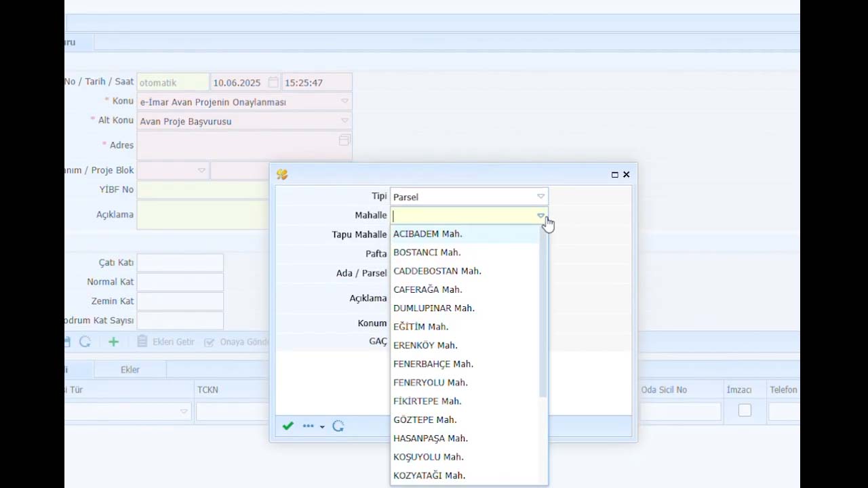Click the Adres field picker icon

344,140
